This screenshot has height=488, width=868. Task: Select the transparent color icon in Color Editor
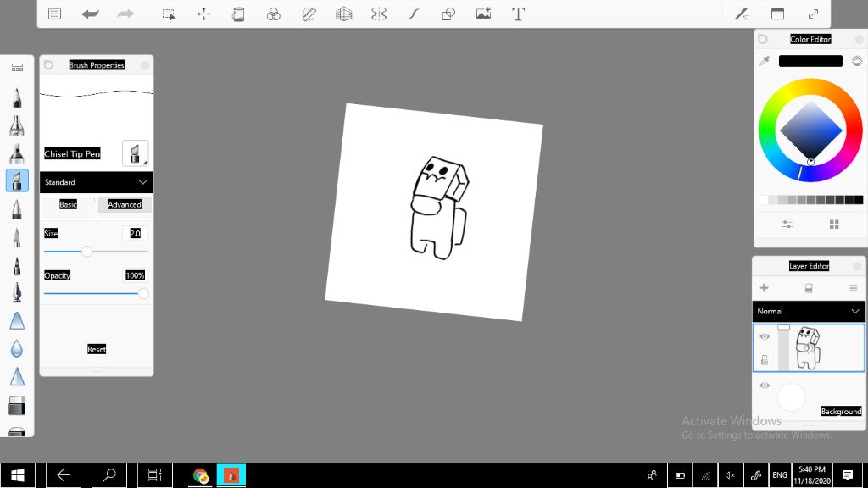point(857,61)
